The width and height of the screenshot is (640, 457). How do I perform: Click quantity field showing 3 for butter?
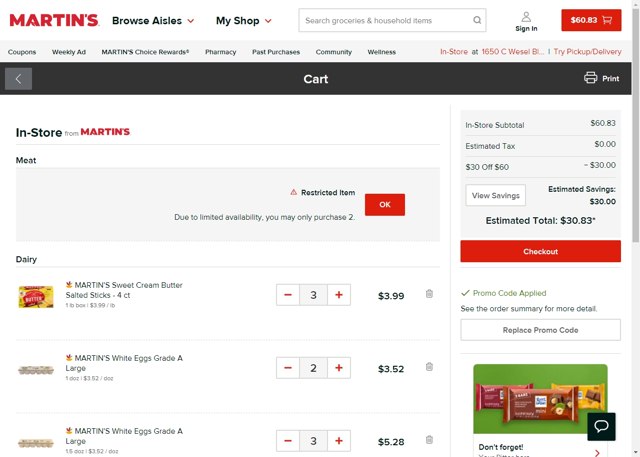(313, 295)
